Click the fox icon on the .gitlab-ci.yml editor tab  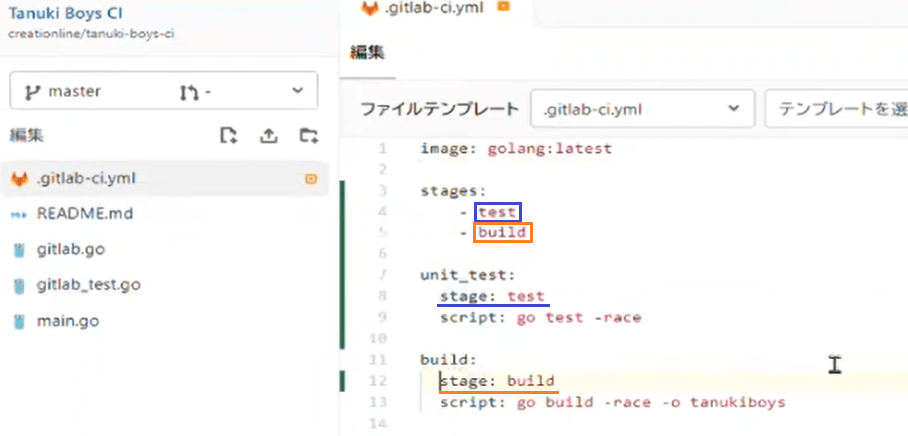click(x=369, y=8)
